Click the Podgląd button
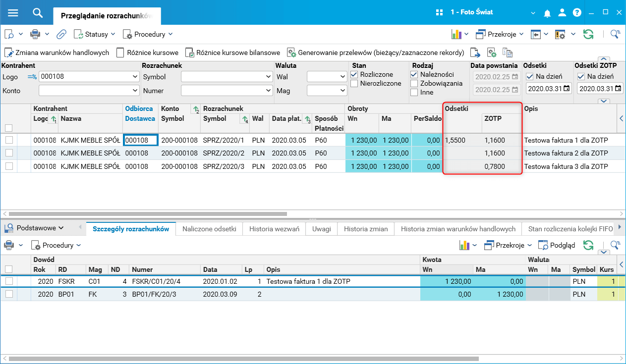The image size is (626, 364). (x=557, y=245)
